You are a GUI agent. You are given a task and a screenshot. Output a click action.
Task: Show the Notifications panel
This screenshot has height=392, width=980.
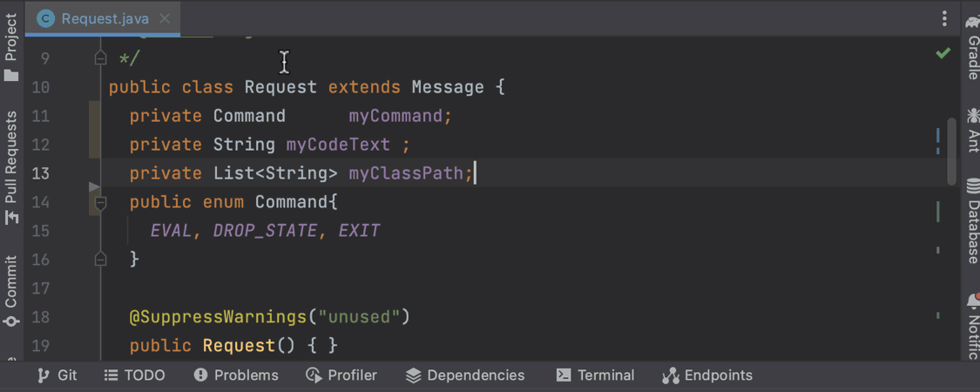coord(972,327)
